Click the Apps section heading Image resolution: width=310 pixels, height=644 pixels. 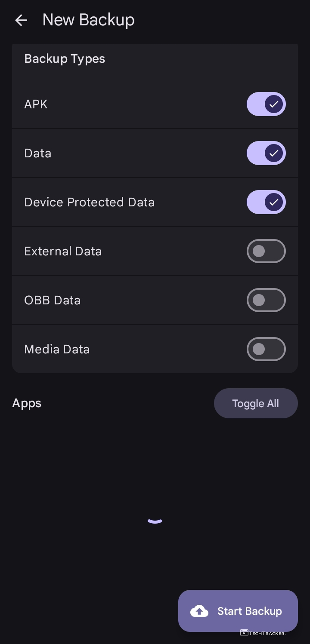pos(27,403)
